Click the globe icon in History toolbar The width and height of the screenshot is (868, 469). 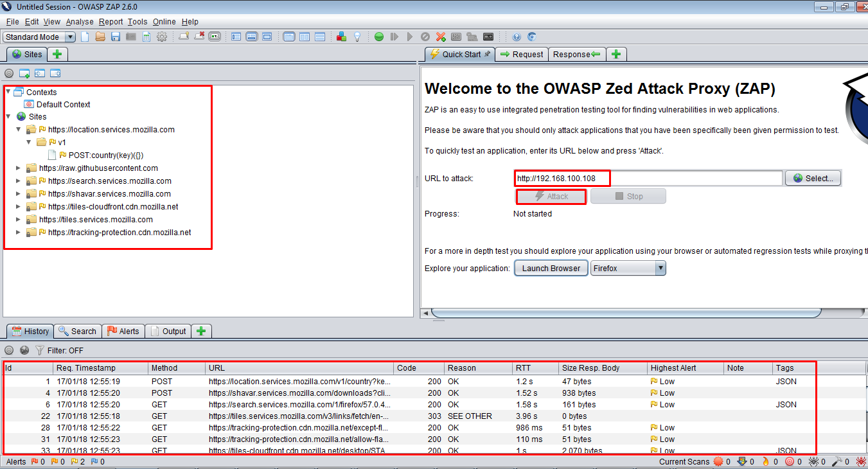coord(24,350)
